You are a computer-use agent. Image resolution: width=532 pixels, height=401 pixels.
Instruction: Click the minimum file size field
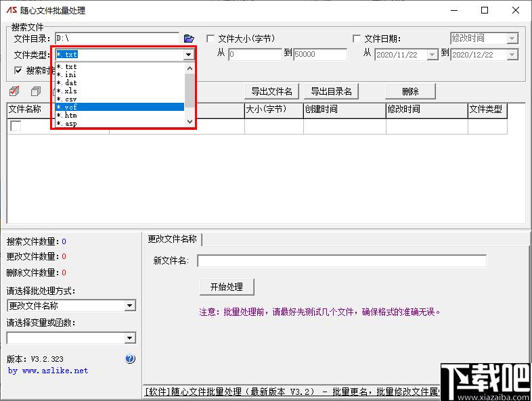[x=255, y=54]
